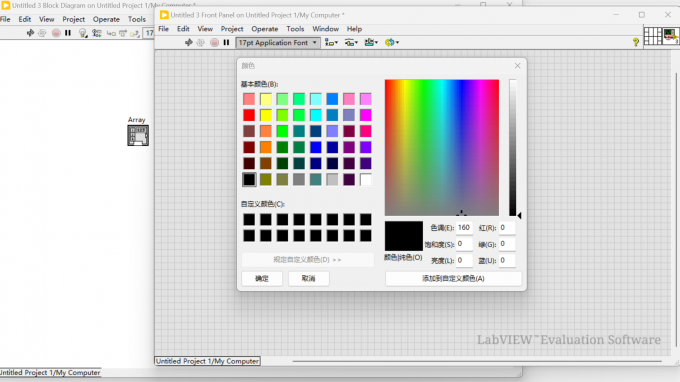Close the 颜色 color dialog
This screenshot has width=680, height=382.
click(x=517, y=66)
